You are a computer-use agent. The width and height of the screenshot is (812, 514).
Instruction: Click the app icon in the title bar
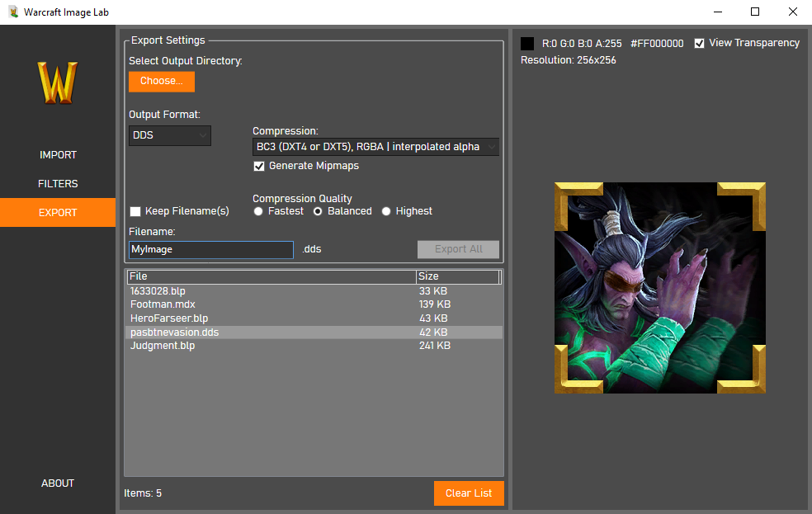tap(13, 12)
